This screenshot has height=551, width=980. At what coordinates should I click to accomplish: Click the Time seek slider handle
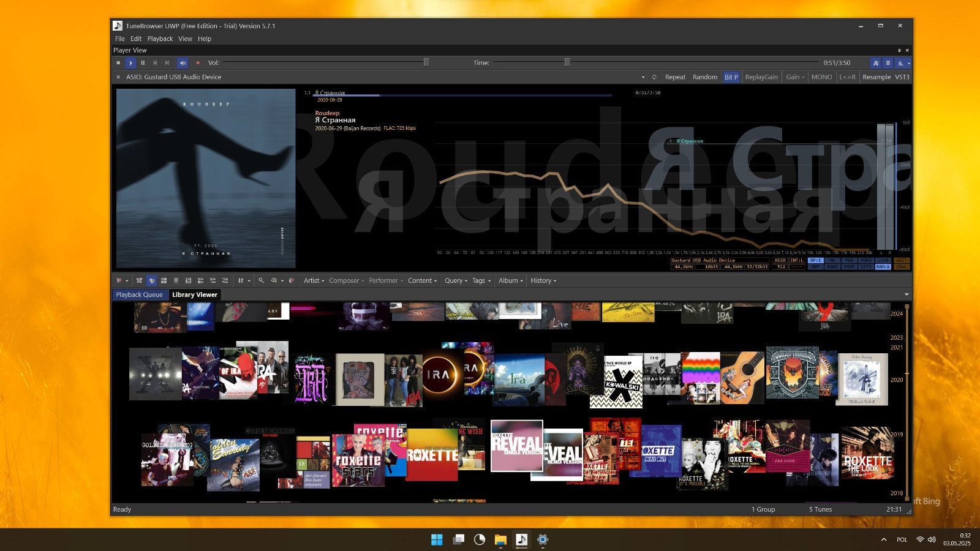click(x=567, y=62)
